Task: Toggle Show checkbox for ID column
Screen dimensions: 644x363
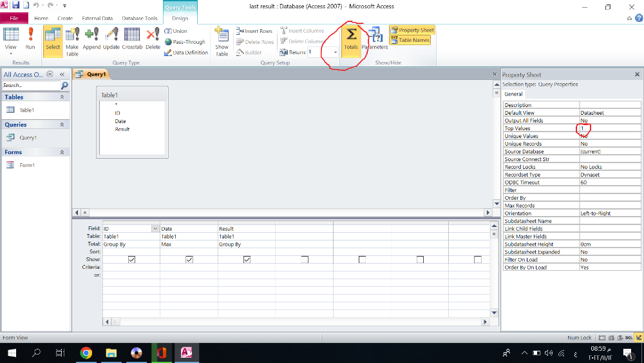Action: point(131,259)
